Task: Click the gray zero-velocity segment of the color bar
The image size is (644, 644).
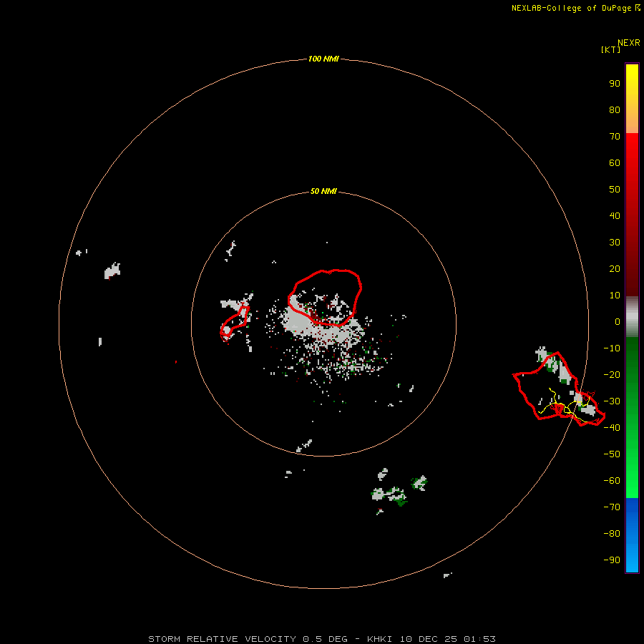Action: 632,317
